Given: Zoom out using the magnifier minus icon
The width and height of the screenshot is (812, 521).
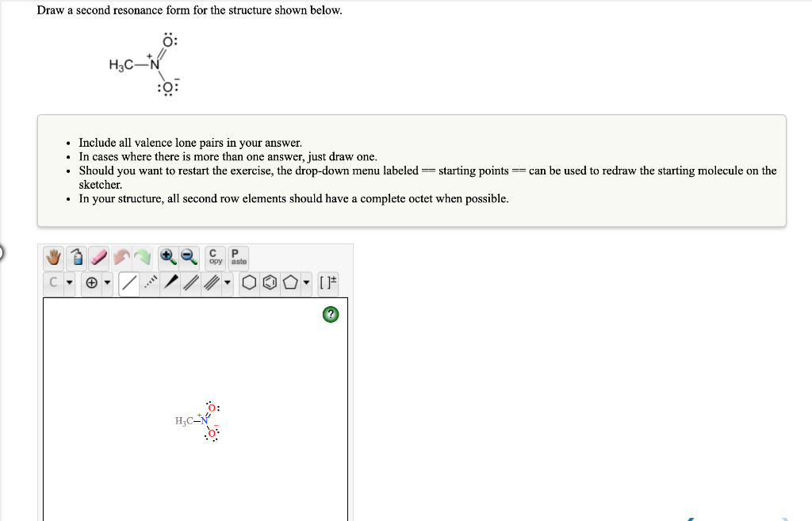Looking at the screenshot, I should point(187,257).
